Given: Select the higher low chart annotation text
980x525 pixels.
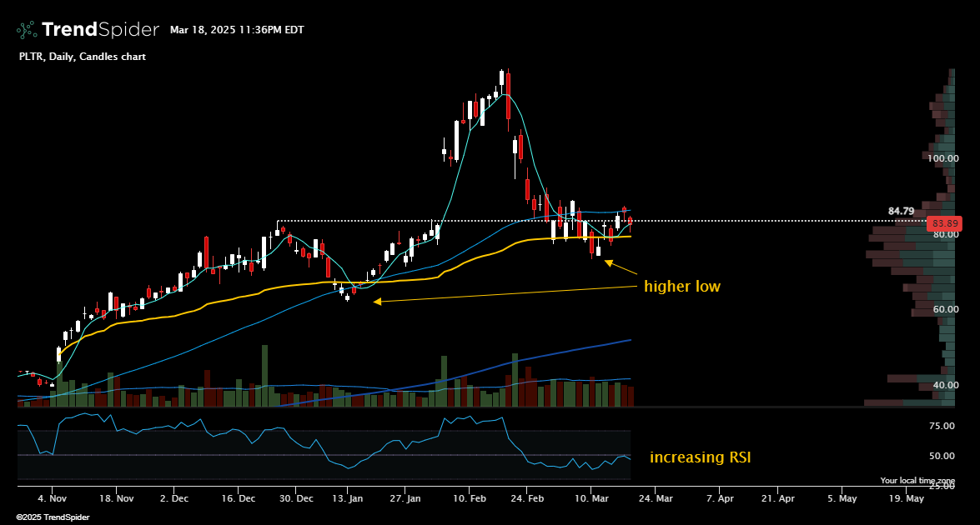Looking at the screenshot, I should tap(682, 286).
